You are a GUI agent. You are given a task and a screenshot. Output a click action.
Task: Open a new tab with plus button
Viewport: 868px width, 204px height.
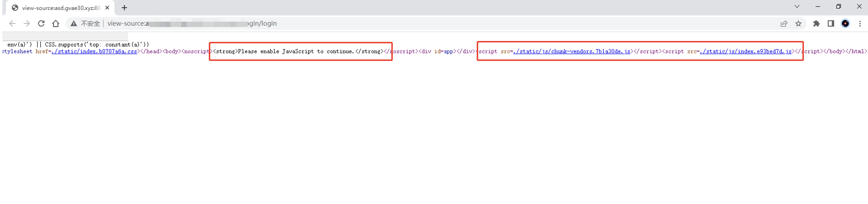point(124,8)
